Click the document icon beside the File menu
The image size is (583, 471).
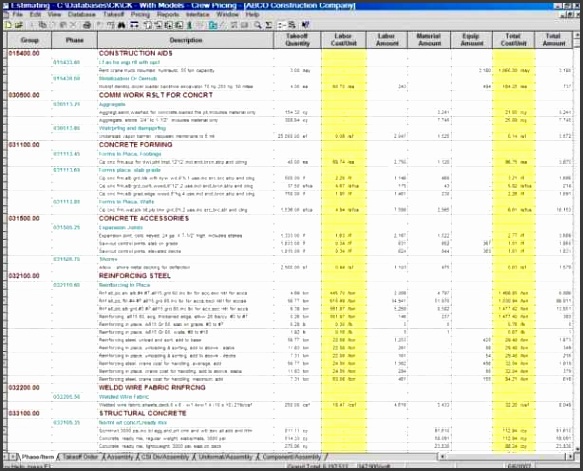click(x=6, y=14)
